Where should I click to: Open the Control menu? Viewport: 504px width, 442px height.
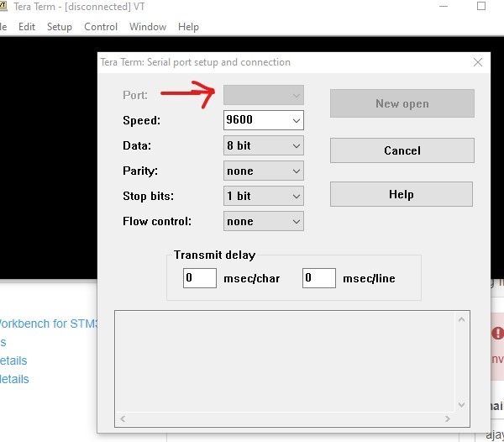(x=101, y=27)
